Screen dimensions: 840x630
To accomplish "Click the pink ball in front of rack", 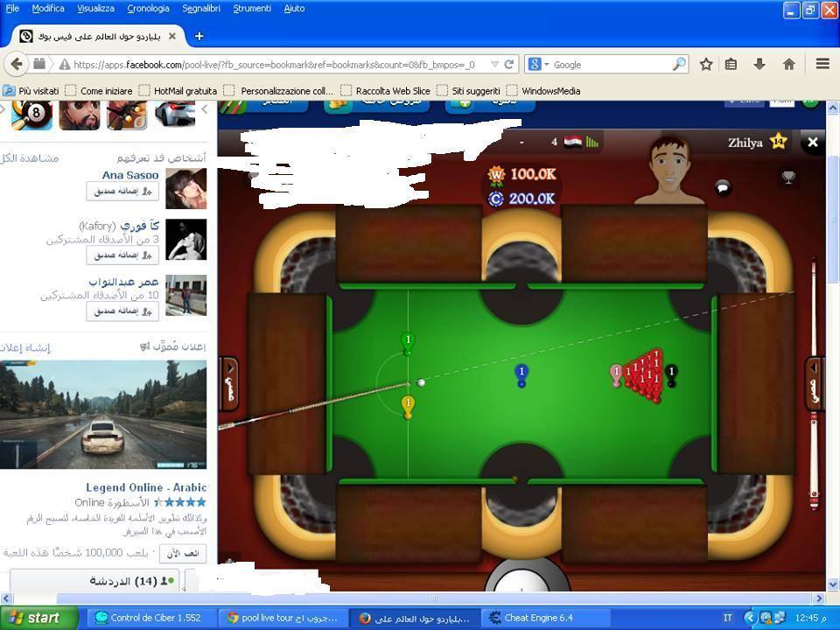I will point(616,374).
